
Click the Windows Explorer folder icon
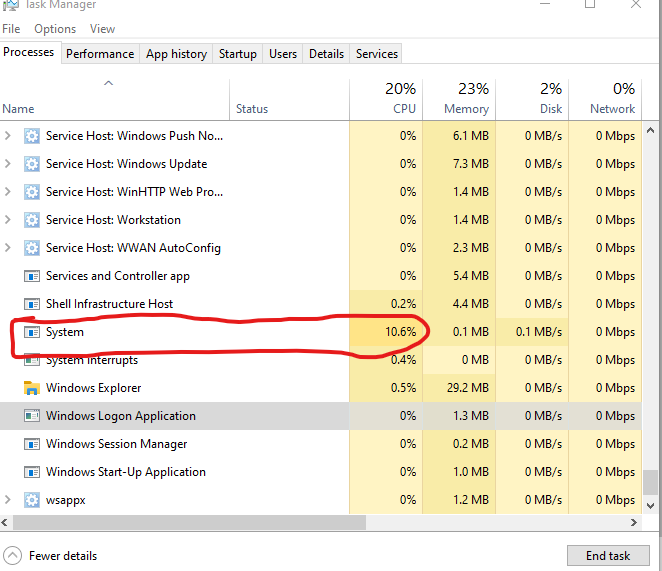point(32,388)
